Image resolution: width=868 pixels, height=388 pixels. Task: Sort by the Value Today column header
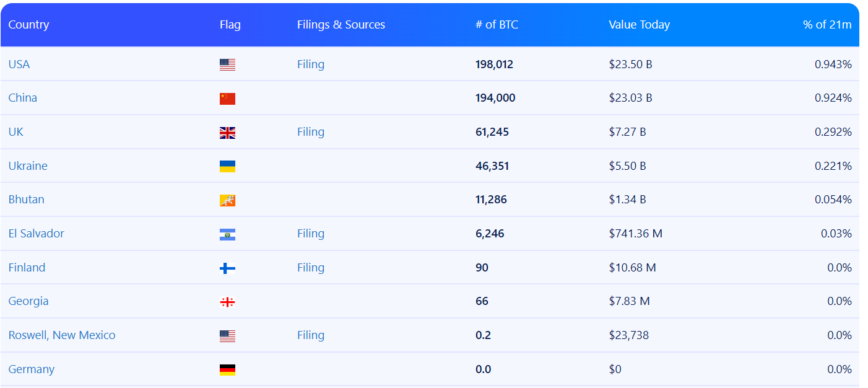[x=639, y=25]
